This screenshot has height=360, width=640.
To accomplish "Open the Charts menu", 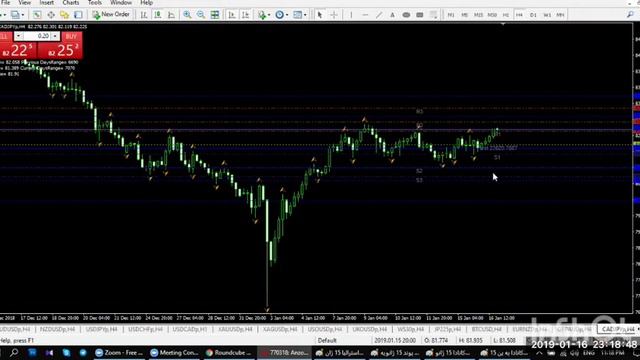I will click(71, 2).
